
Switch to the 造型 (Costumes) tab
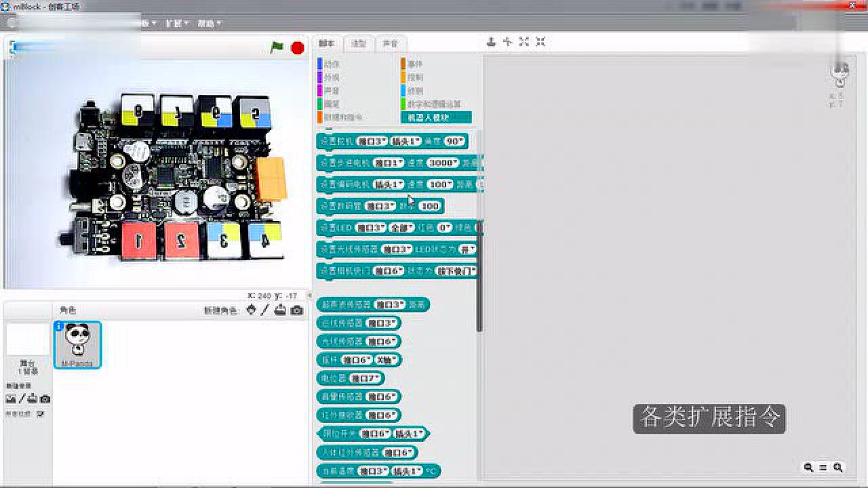pos(358,43)
